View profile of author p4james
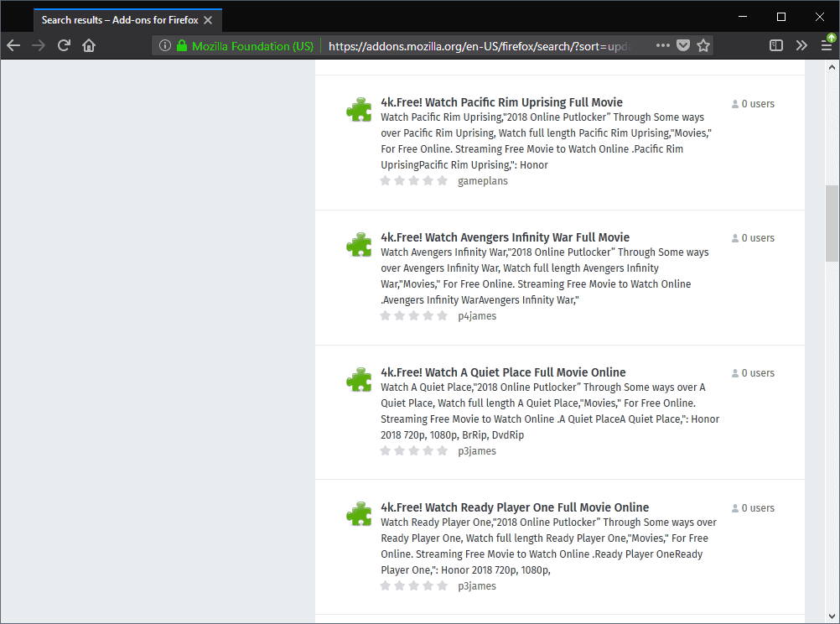This screenshot has height=624, width=840. [477, 315]
